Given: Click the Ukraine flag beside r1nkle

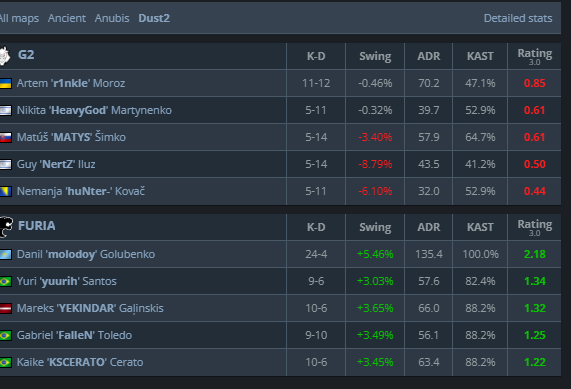Looking at the screenshot, I should [5, 83].
